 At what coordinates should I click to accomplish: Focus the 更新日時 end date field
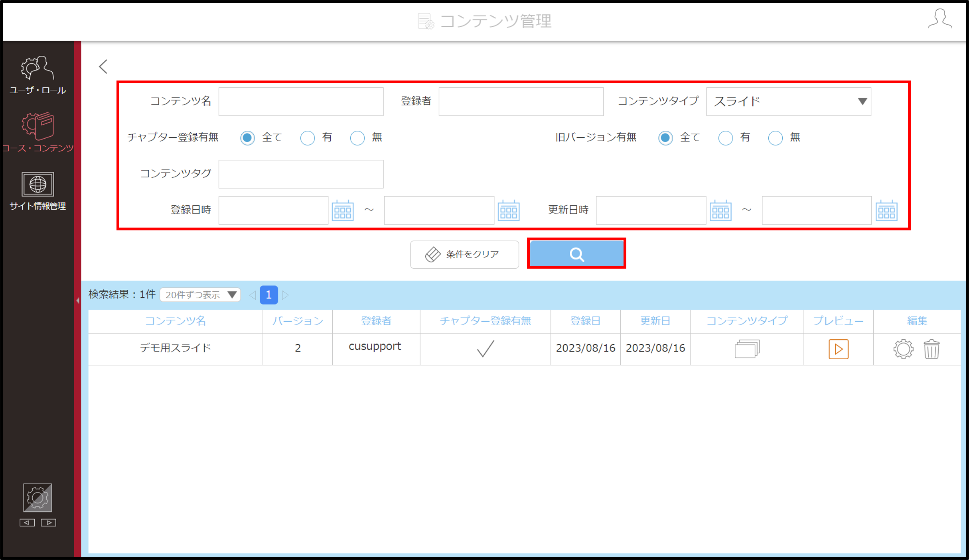[x=817, y=210]
